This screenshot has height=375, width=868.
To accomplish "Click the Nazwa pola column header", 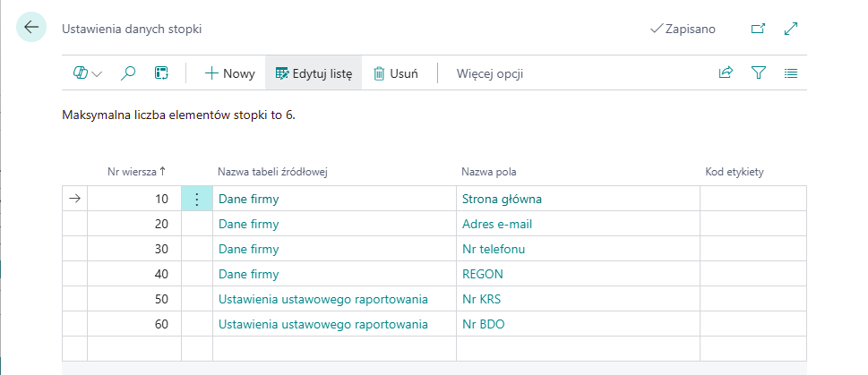I will coord(489,172).
